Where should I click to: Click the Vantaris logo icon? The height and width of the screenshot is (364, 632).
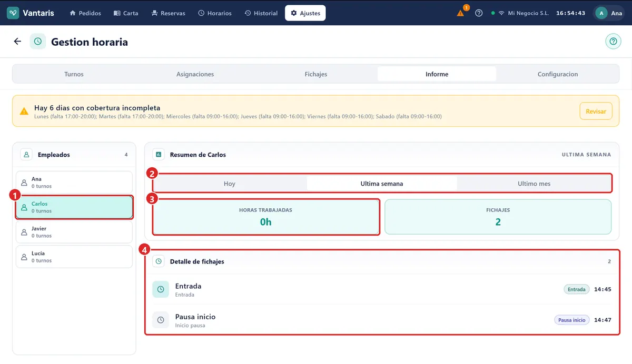(13, 13)
